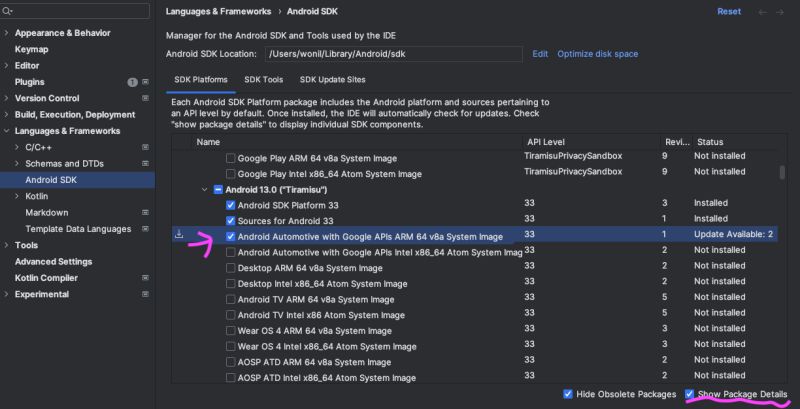Image resolution: width=800 pixels, height=409 pixels.
Task: Uncheck Android Automotive ARM 64 v8a System Image
Action: (x=231, y=237)
